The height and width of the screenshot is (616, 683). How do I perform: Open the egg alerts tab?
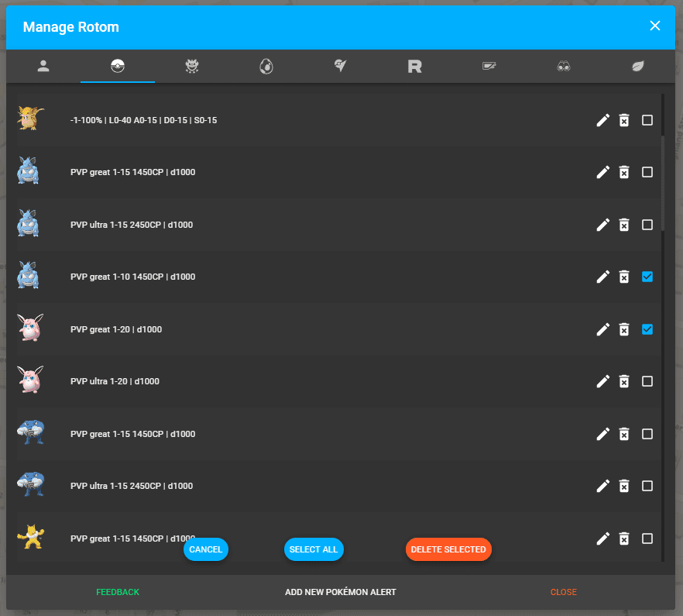(x=266, y=67)
